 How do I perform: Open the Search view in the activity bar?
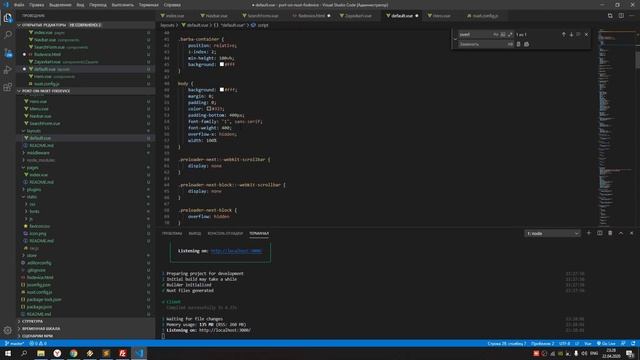coord(8,35)
